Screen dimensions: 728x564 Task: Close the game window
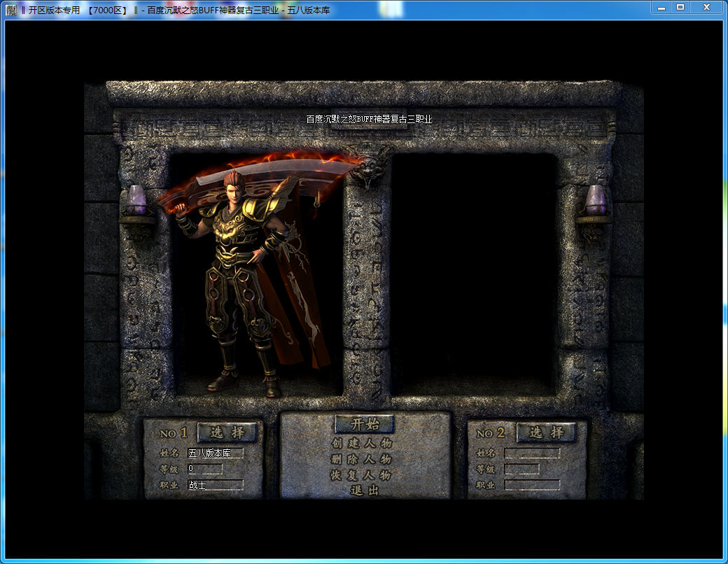(x=706, y=8)
